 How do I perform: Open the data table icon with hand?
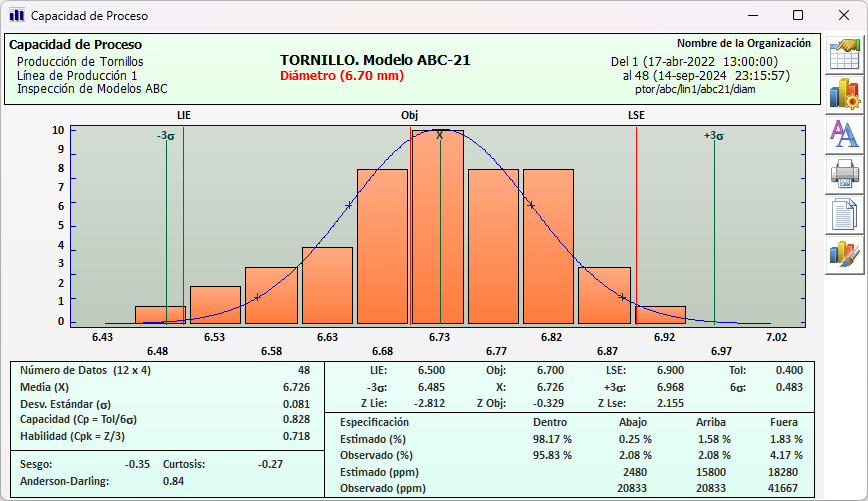tap(845, 54)
